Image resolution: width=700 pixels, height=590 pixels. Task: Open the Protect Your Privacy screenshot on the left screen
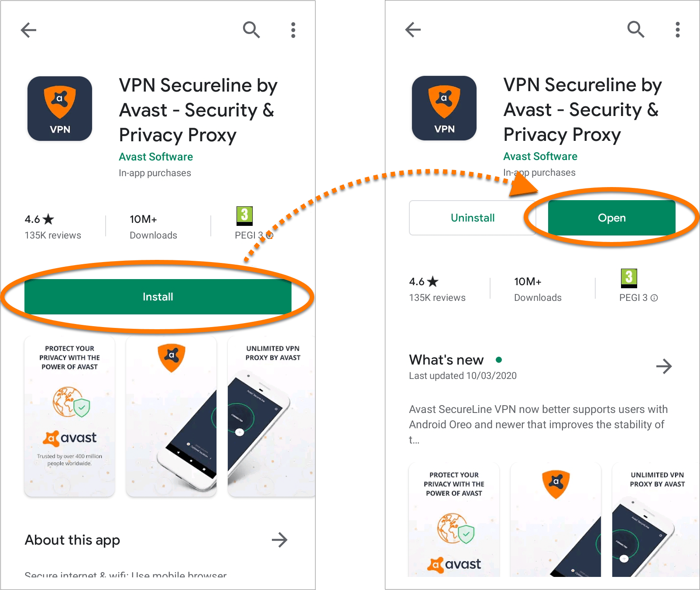point(70,416)
